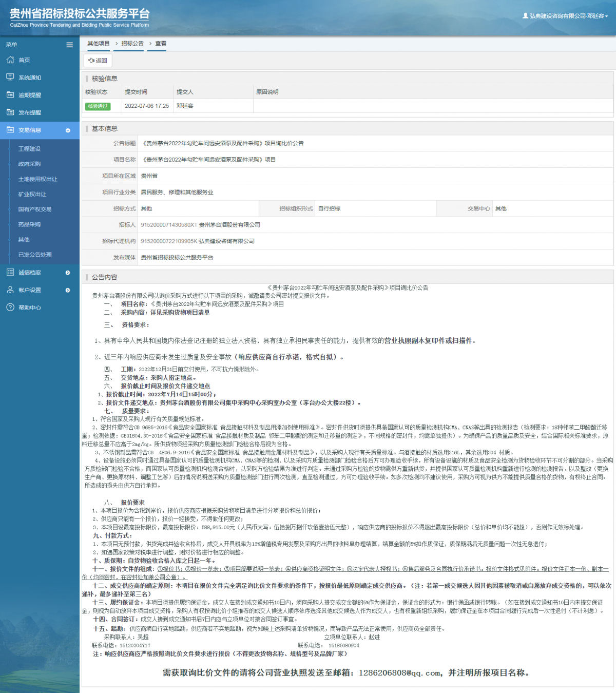616x693 pixels.
Task: Select 土地使用权出让 submenu item
Action: click(x=37, y=179)
